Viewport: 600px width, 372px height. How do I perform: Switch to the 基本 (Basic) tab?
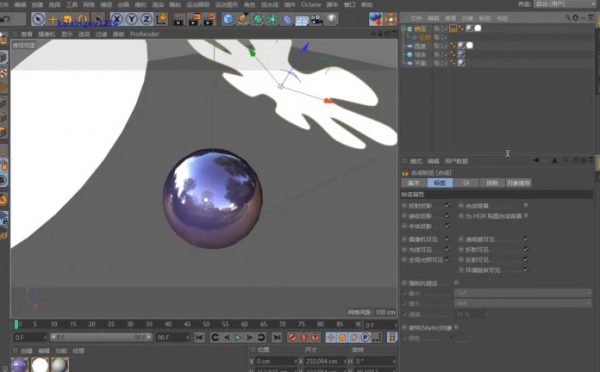pos(414,183)
